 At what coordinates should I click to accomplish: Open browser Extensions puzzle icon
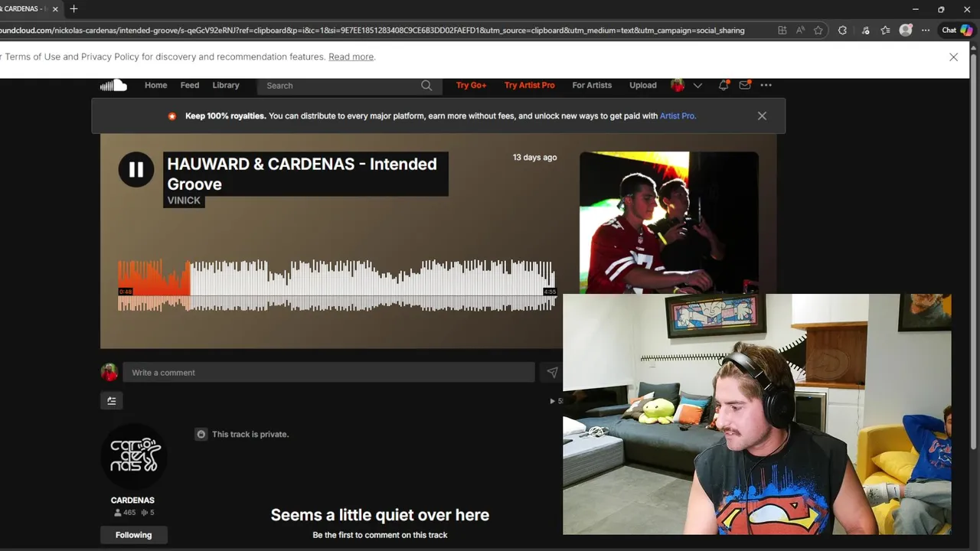(843, 31)
